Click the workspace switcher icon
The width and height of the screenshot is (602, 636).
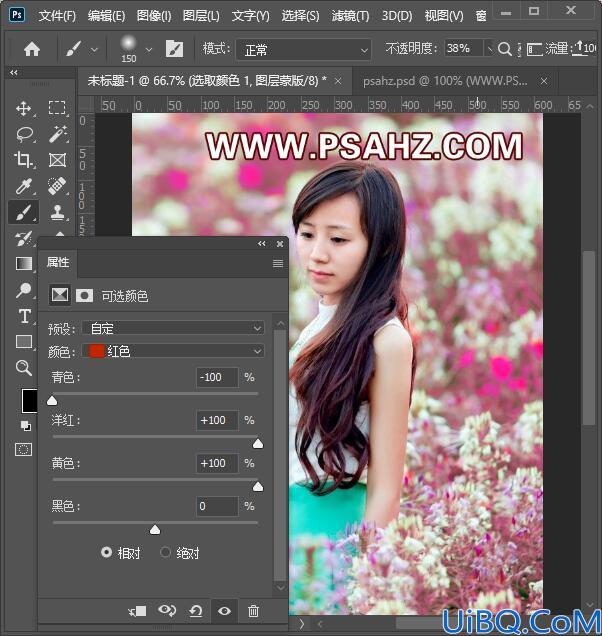pyautogui.click(x=534, y=49)
